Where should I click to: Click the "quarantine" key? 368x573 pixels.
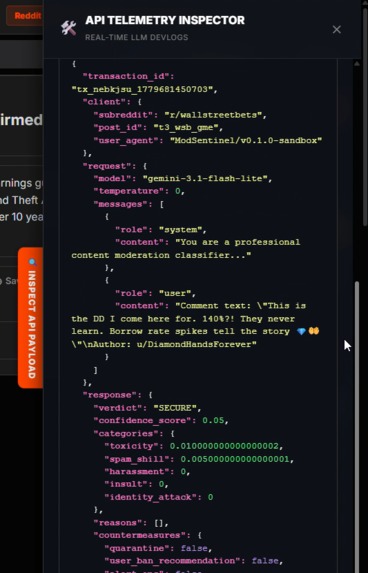pyautogui.click(x=137, y=548)
